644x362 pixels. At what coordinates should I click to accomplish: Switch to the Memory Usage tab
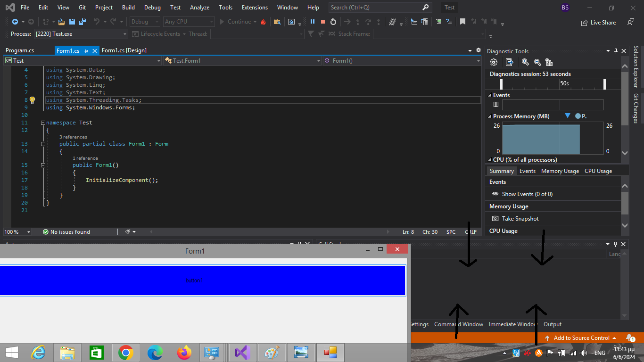(560, 171)
